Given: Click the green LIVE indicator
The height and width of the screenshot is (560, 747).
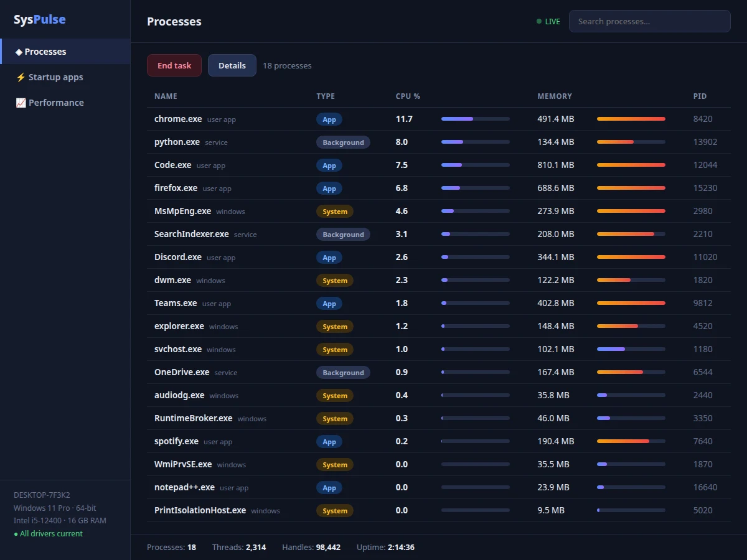Looking at the screenshot, I should (548, 21).
